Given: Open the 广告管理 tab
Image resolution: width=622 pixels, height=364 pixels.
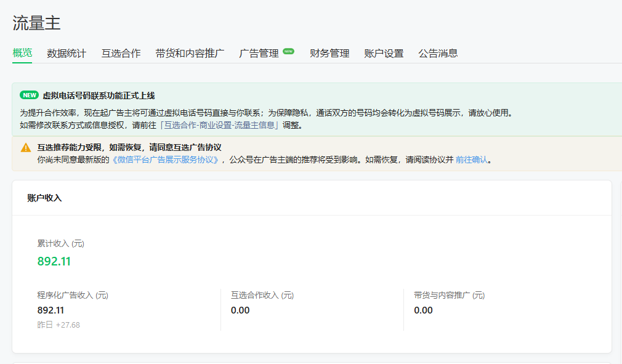Looking at the screenshot, I should click(259, 54).
